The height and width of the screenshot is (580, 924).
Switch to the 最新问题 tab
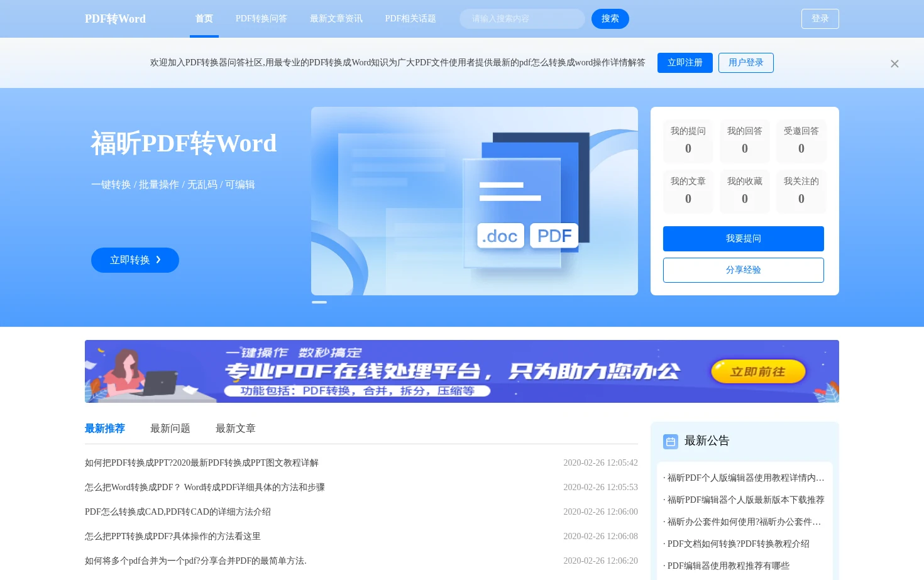(170, 429)
